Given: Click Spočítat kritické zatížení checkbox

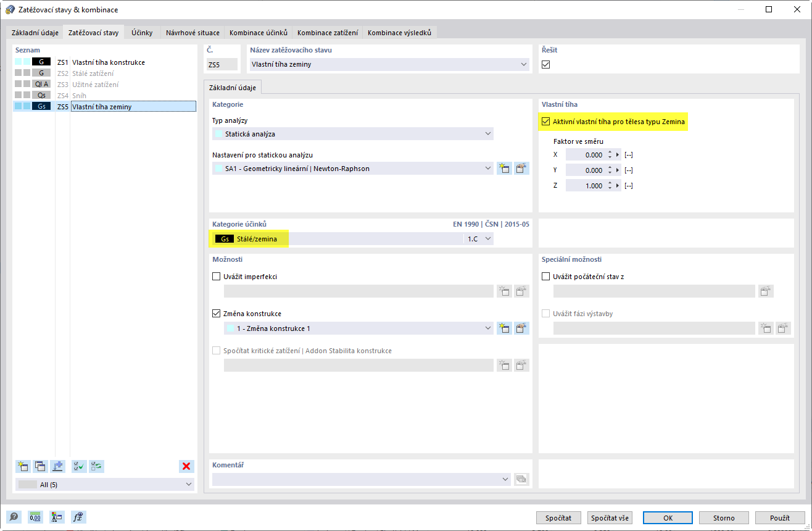Looking at the screenshot, I should coord(216,351).
